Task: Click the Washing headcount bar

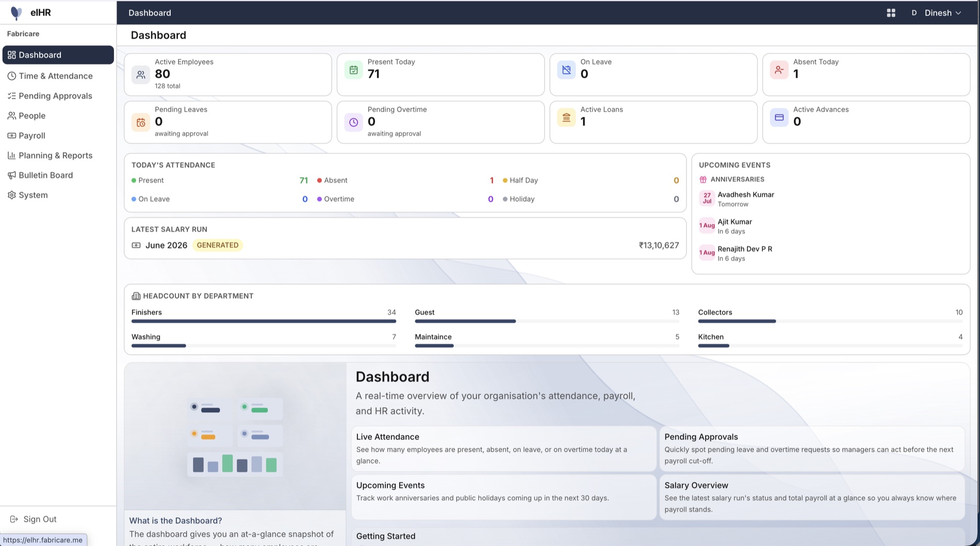Action: click(x=264, y=346)
